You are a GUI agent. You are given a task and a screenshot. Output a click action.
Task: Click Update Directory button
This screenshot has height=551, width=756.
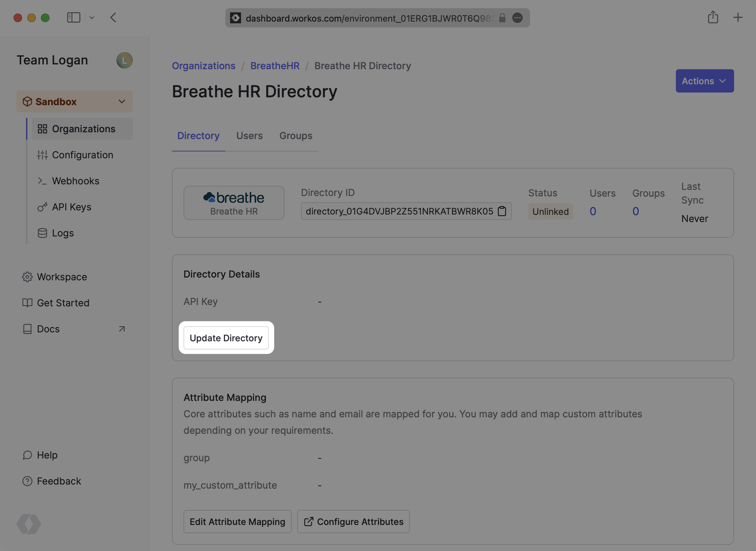coord(226,338)
